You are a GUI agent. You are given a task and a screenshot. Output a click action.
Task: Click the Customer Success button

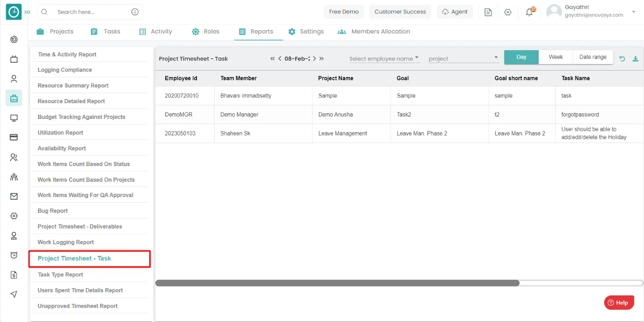[400, 12]
